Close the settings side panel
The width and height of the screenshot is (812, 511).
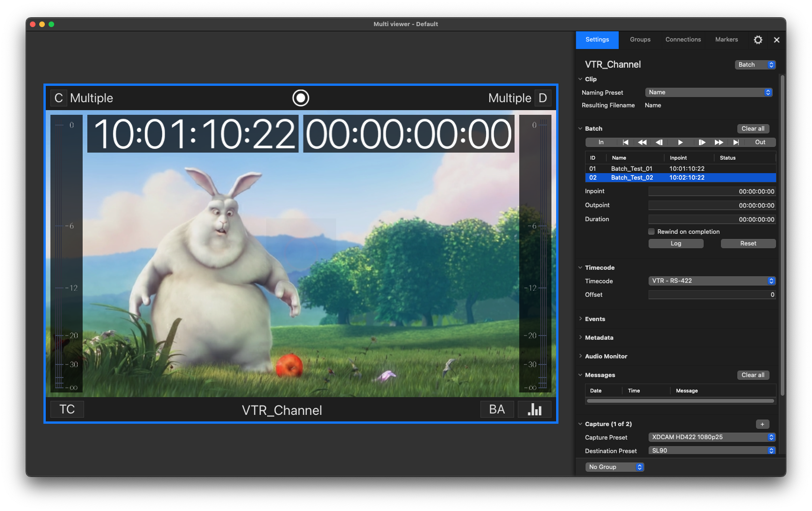click(x=777, y=40)
